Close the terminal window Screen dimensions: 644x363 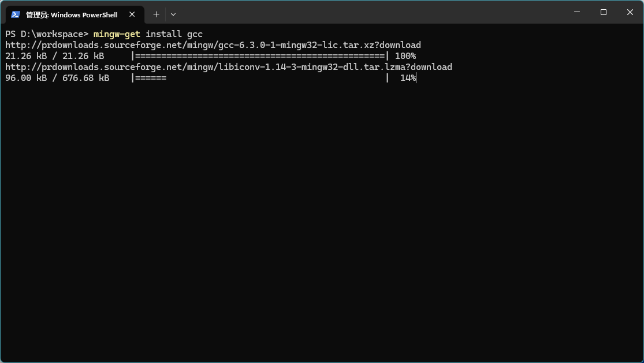coord(630,12)
